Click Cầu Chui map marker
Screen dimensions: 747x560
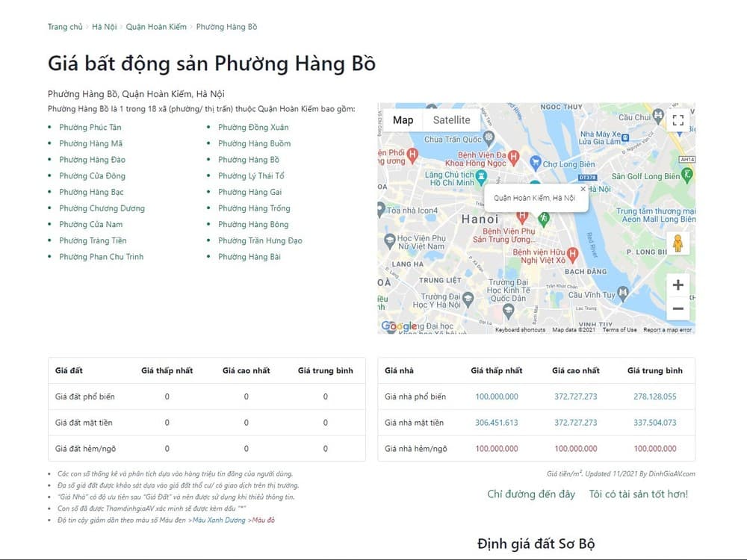click(x=658, y=115)
